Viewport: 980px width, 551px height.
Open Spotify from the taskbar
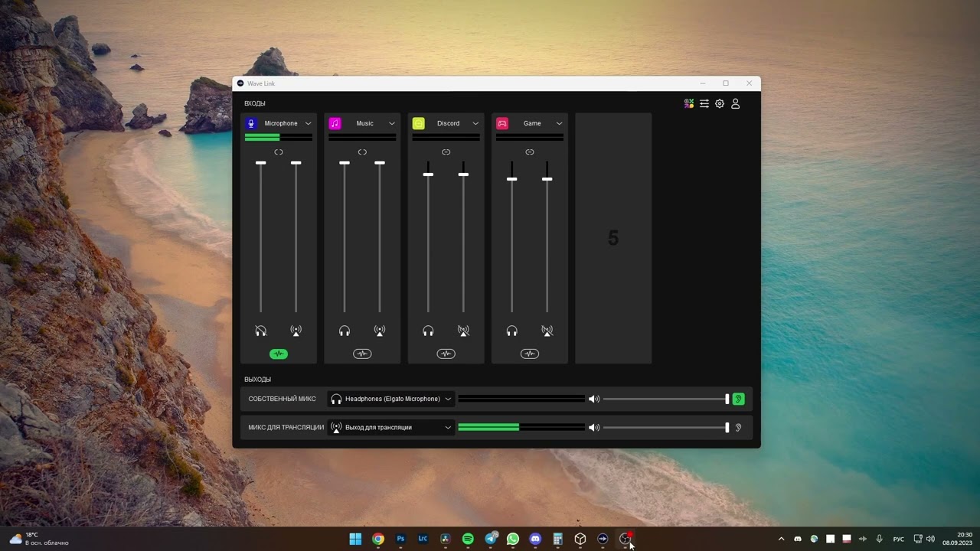pos(468,539)
